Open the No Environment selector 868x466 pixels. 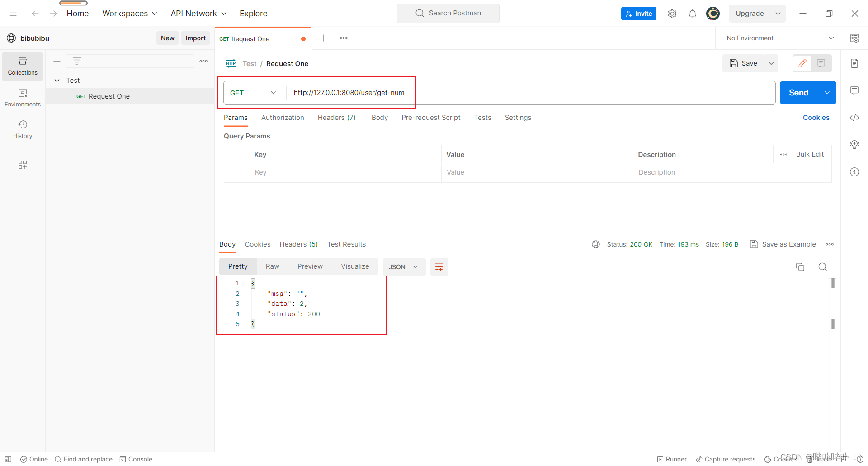[780, 38]
